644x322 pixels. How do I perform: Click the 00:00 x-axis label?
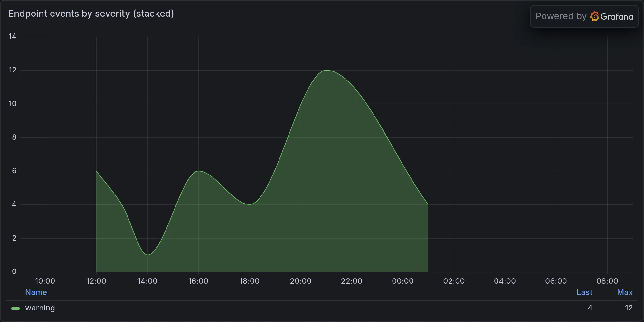click(x=403, y=281)
